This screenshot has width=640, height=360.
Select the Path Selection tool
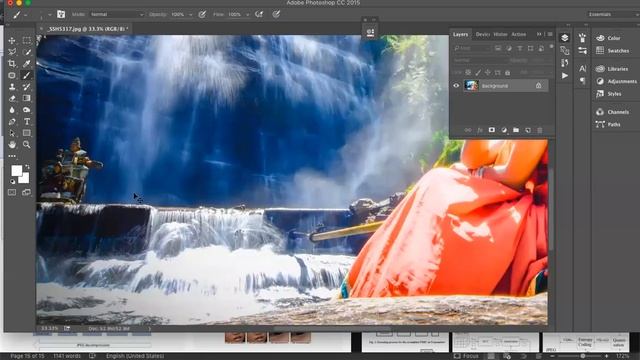coord(12,133)
